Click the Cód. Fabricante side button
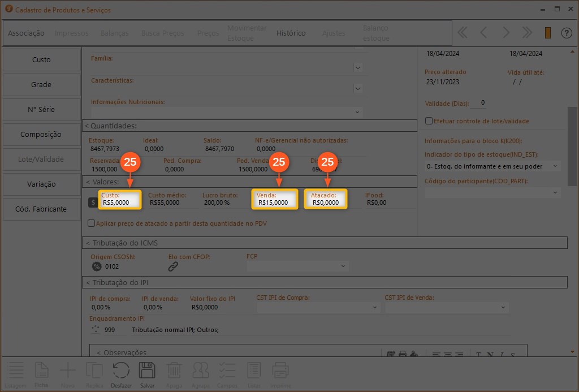The image size is (579, 392). [x=41, y=209]
